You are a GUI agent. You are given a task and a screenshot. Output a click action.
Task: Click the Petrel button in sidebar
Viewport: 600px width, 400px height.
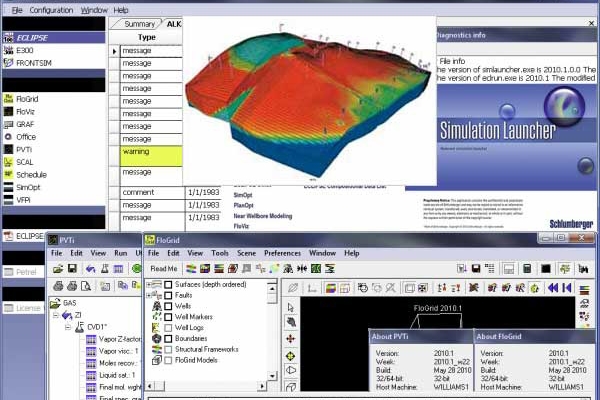click(x=24, y=272)
